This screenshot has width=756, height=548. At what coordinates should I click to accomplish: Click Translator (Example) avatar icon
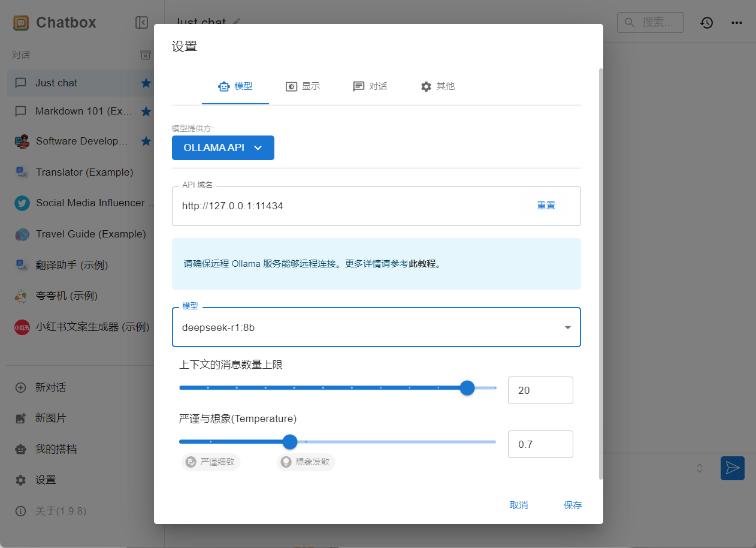[x=22, y=172]
